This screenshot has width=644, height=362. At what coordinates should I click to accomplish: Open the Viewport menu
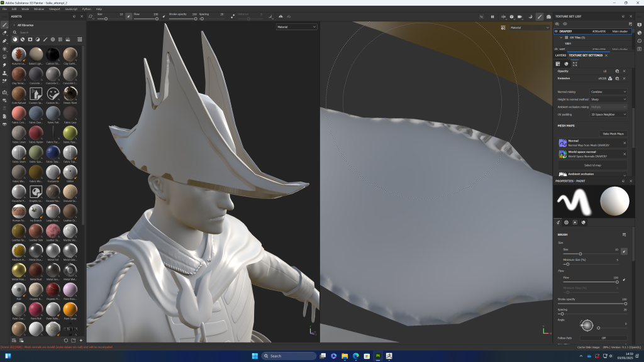(55, 9)
